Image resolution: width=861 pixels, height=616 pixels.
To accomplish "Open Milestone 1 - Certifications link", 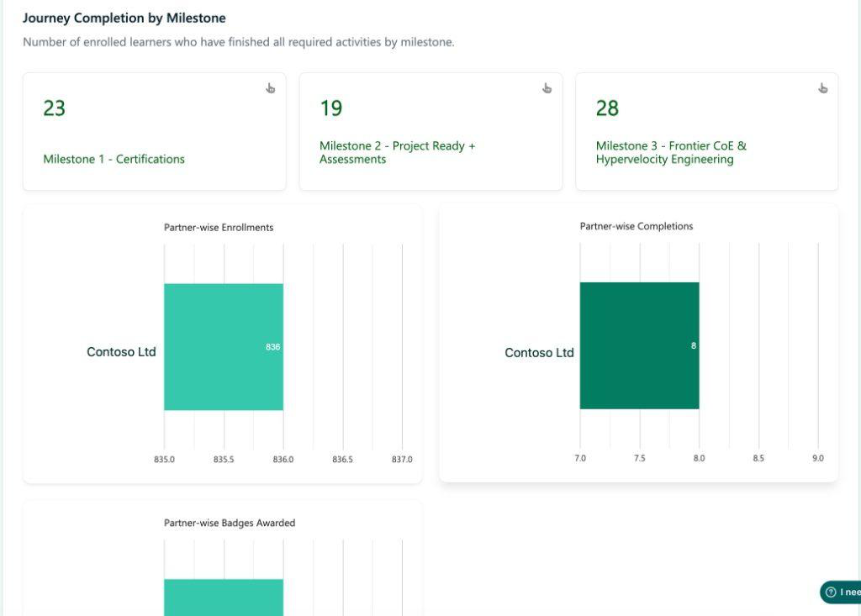I will (114, 159).
